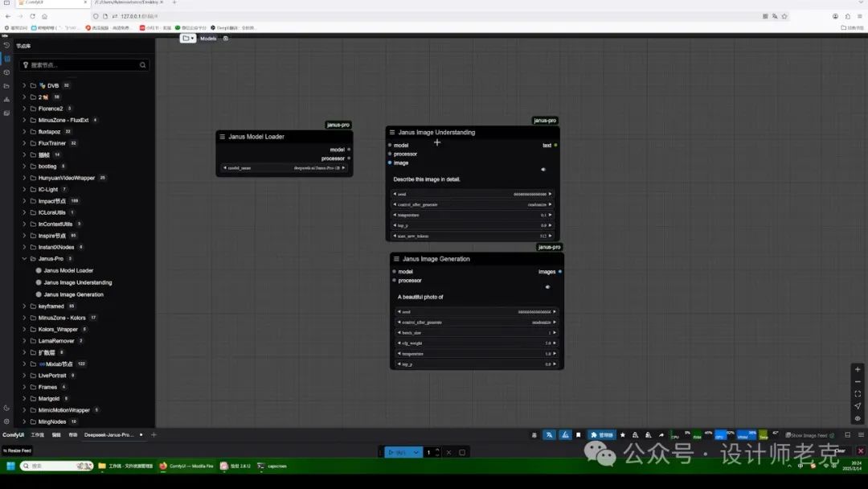Zoom in with canvas plus button

pos(858,369)
